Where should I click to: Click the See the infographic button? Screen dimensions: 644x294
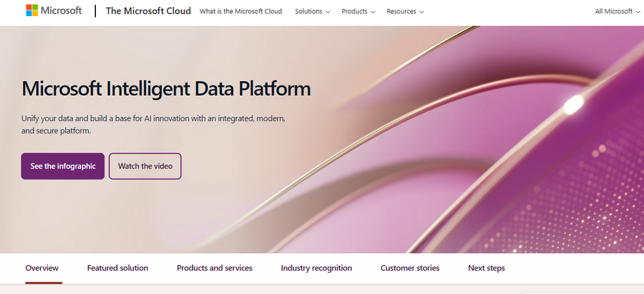tap(63, 166)
